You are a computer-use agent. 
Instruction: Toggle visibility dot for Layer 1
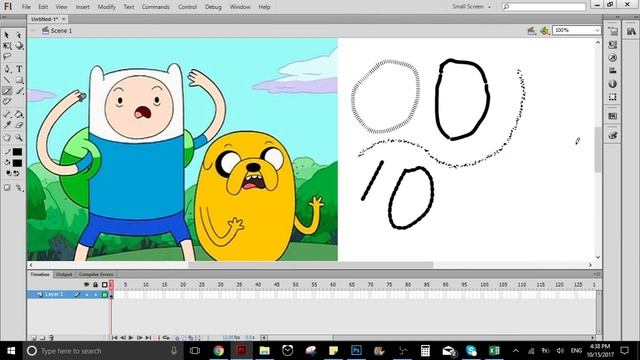[87, 295]
